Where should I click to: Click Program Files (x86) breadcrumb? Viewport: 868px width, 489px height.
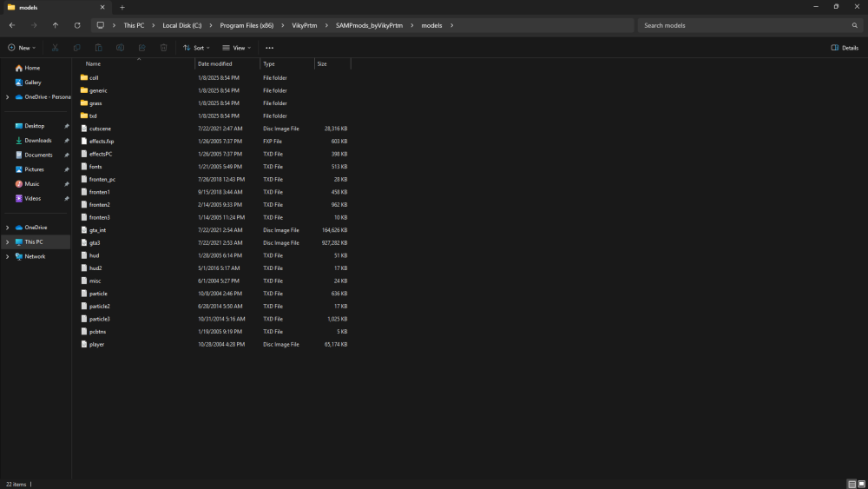[x=247, y=25]
